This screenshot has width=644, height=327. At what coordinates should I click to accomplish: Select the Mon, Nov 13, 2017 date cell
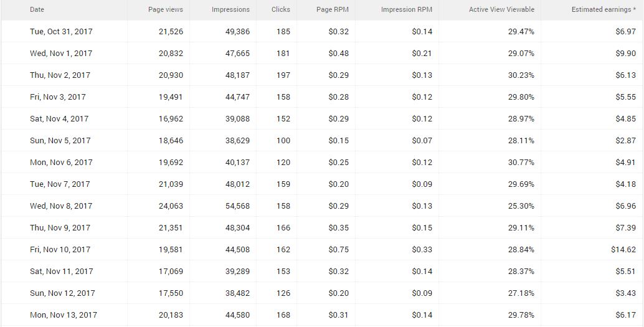(x=64, y=315)
